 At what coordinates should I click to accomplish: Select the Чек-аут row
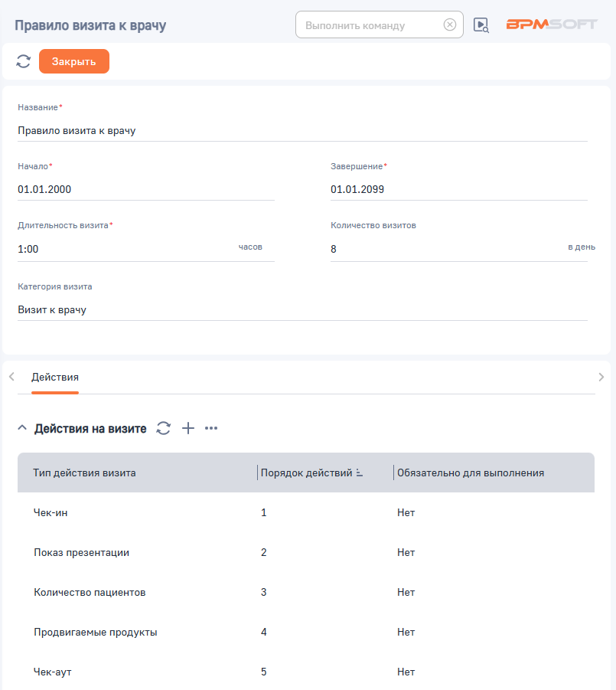click(306, 672)
